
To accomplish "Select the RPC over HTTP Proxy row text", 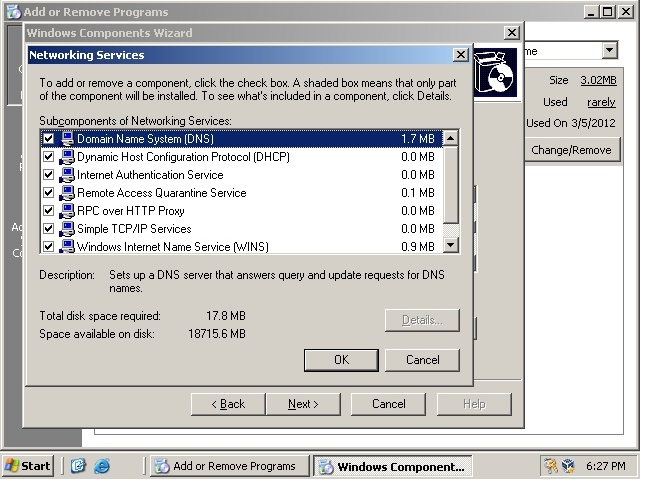I will pyautogui.click(x=131, y=211).
